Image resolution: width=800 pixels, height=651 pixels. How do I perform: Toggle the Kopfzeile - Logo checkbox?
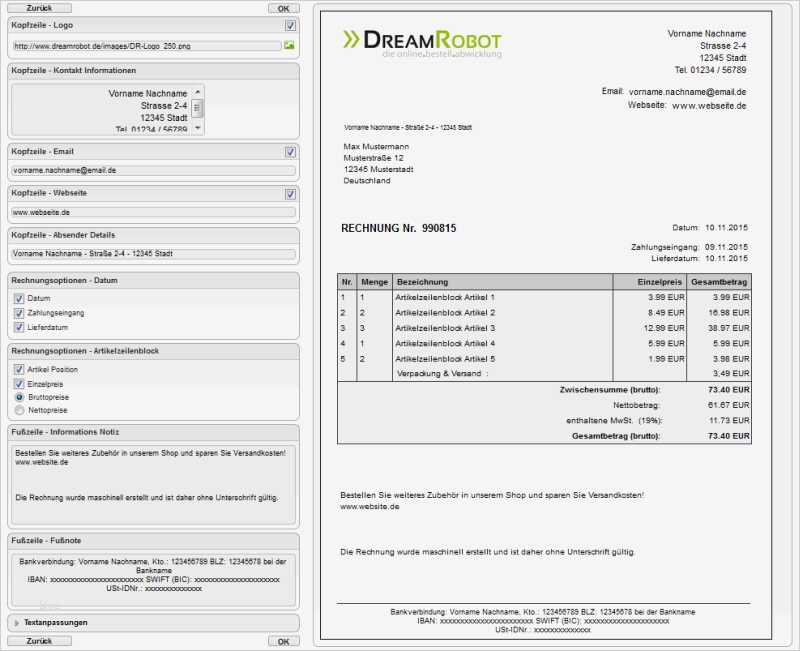(x=290, y=26)
